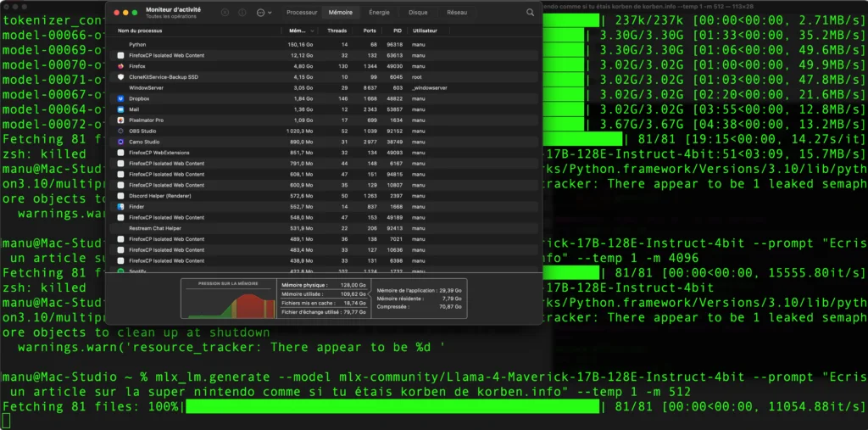Click the Mail icon in process list
The width and height of the screenshot is (868, 430).
(120, 109)
